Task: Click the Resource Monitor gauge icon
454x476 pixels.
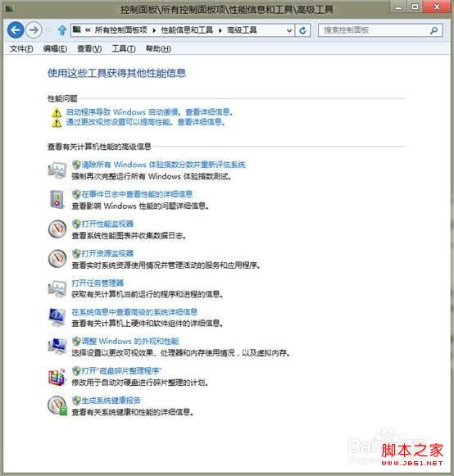Action: (x=57, y=258)
